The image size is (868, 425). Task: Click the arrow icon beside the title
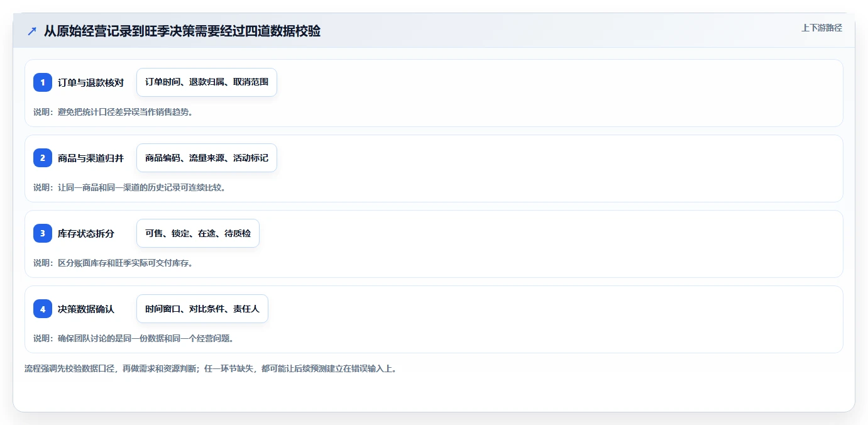click(x=32, y=31)
